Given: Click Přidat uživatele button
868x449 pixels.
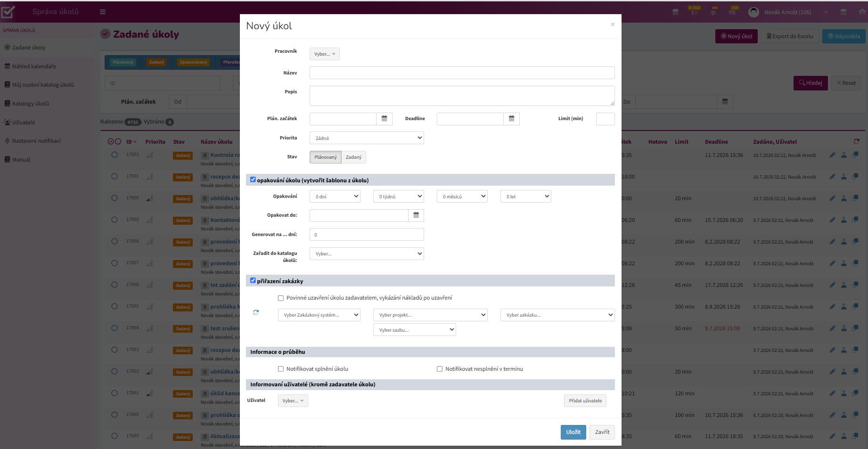Looking at the screenshot, I should pos(585,400).
